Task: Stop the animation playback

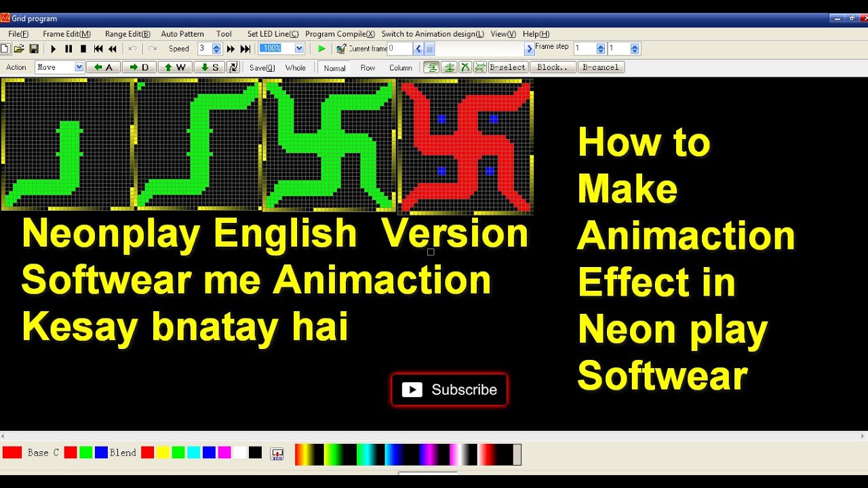Action: 83,49
